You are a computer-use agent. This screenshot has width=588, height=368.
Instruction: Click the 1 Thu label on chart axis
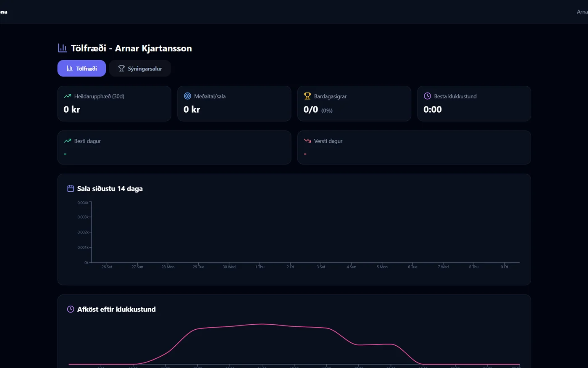[x=260, y=267]
